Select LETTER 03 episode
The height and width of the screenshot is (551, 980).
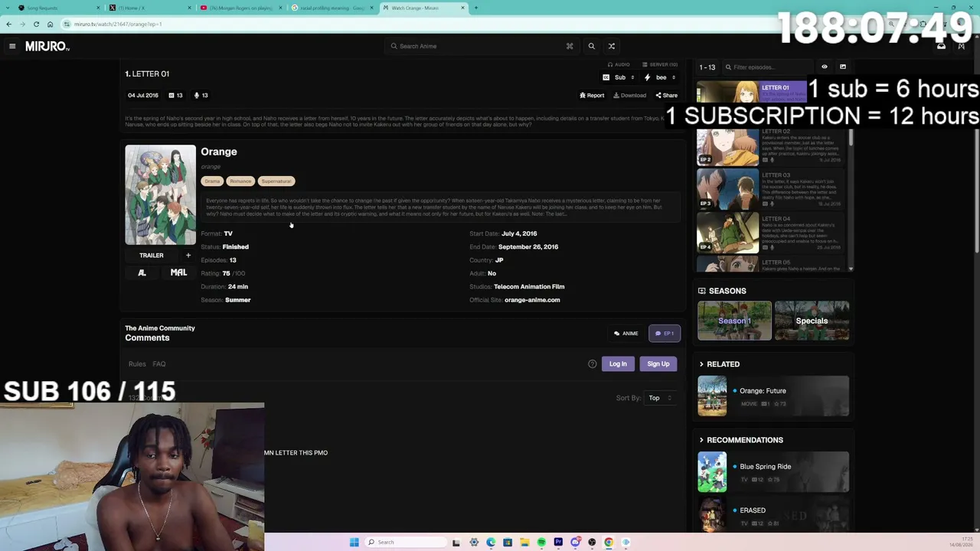(x=772, y=190)
